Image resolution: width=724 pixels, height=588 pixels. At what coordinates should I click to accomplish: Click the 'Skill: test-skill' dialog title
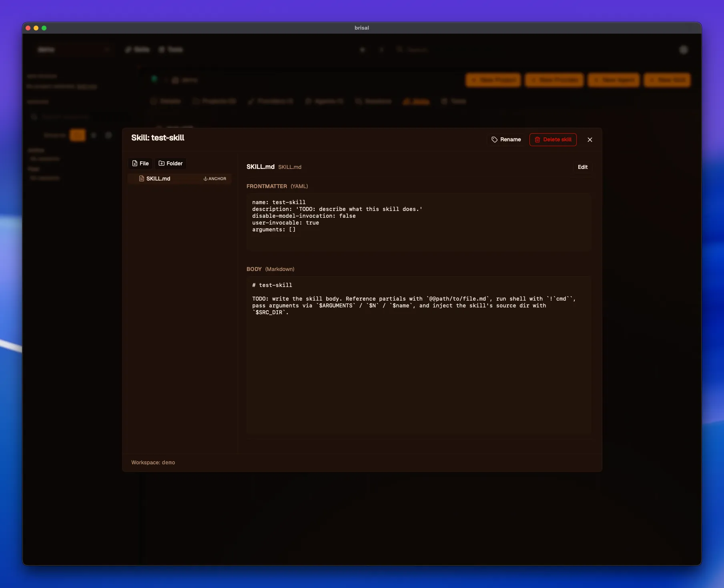158,138
